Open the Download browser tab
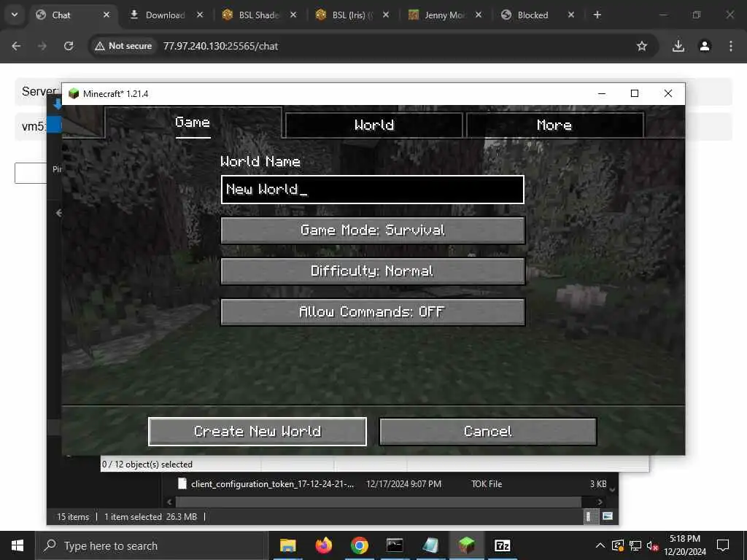Viewport: 747px width, 560px height. pyautogui.click(x=165, y=15)
